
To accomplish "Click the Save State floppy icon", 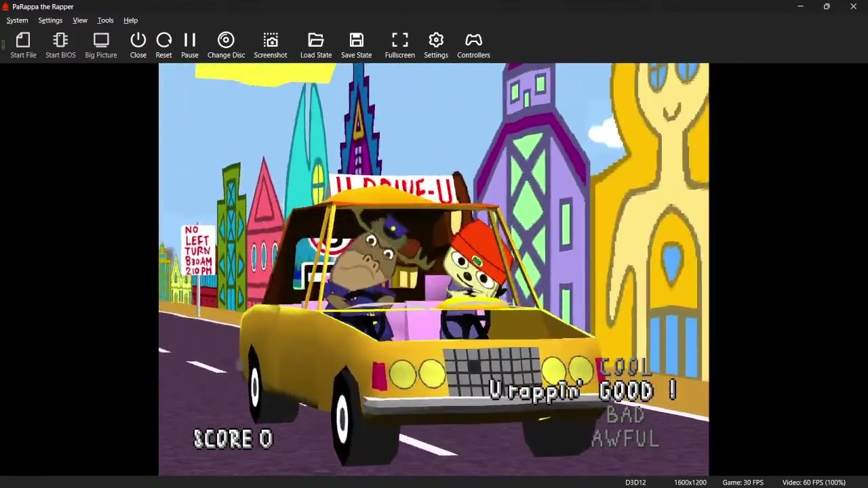I will click(x=357, y=45).
